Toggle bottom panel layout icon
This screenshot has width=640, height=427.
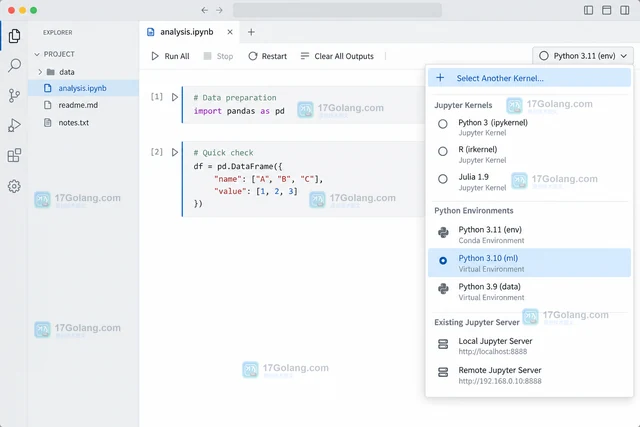[x=607, y=10]
